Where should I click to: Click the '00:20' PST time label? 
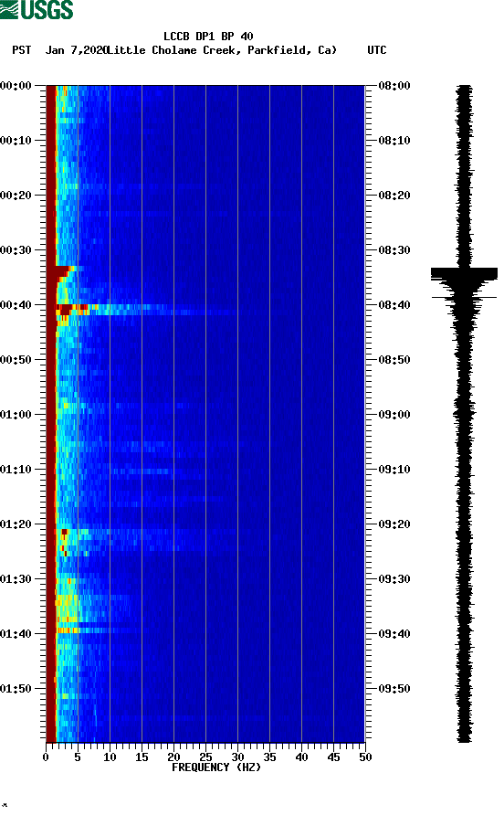(x=16, y=196)
